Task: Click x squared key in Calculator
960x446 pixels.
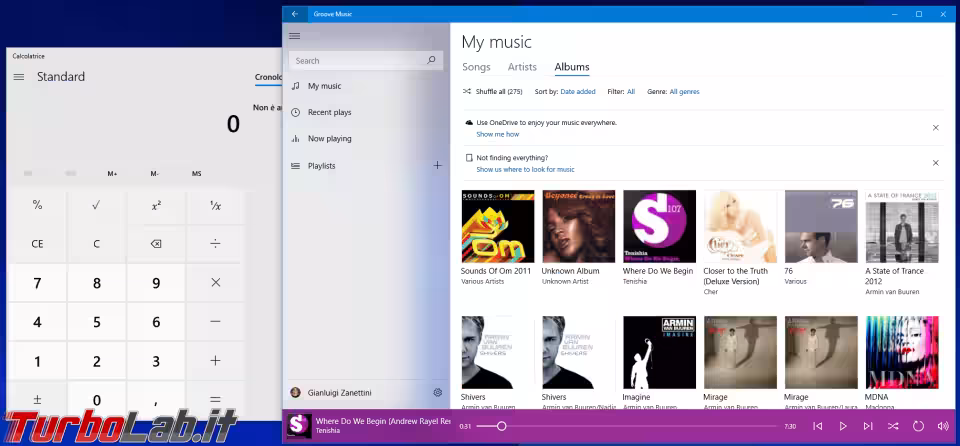Action: pos(156,206)
